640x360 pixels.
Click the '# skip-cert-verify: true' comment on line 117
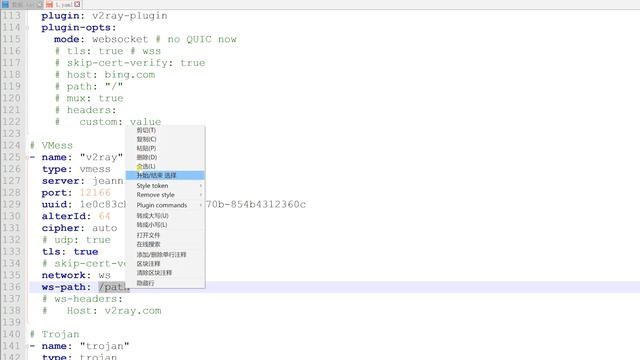130,63
